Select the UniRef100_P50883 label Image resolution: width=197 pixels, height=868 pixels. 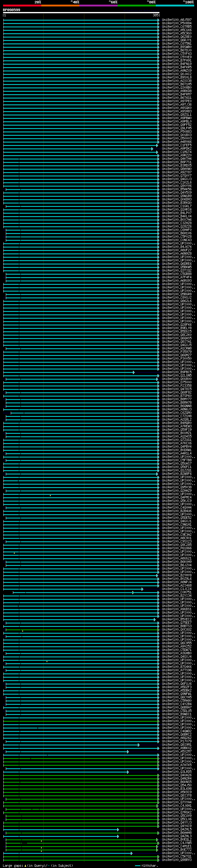(x=177, y=132)
